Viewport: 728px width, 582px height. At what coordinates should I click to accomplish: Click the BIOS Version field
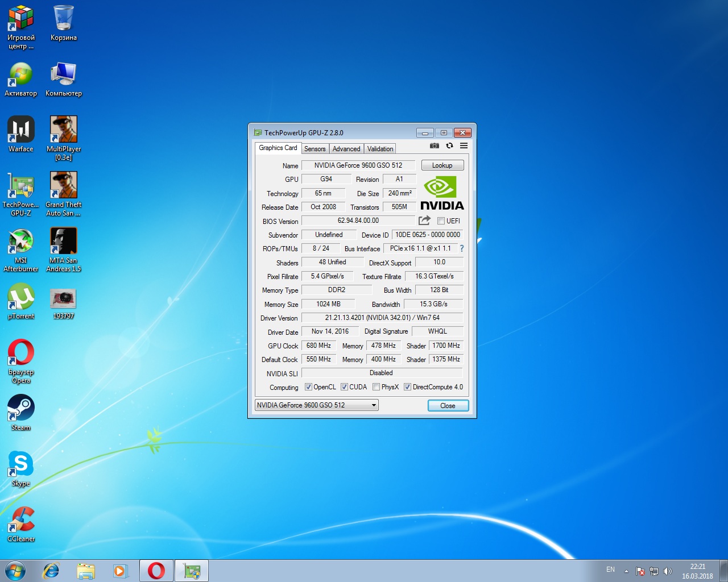pos(358,221)
